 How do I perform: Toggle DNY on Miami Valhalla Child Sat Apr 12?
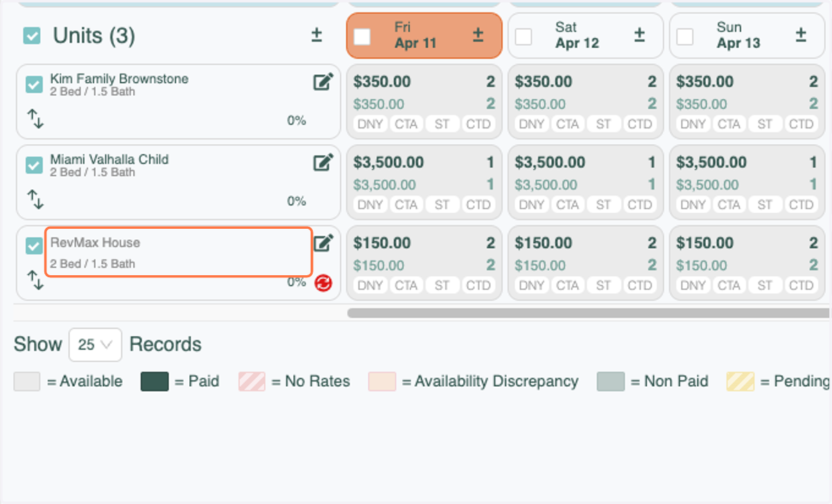(532, 205)
